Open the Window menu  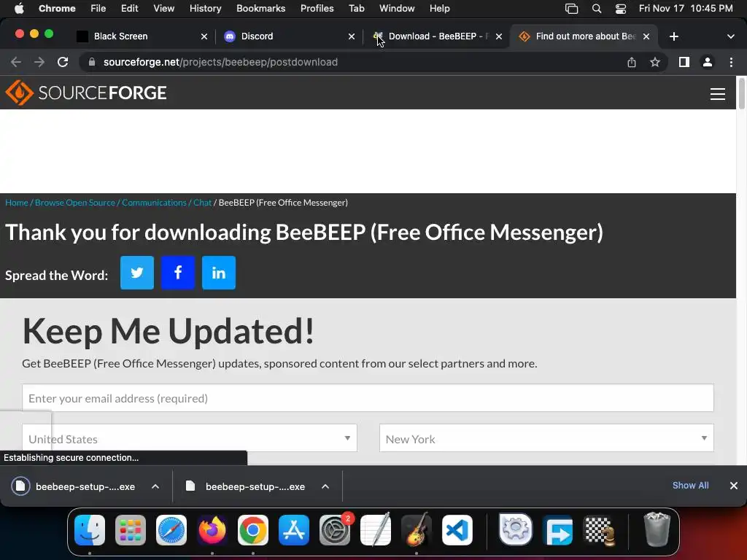pos(397,8)
